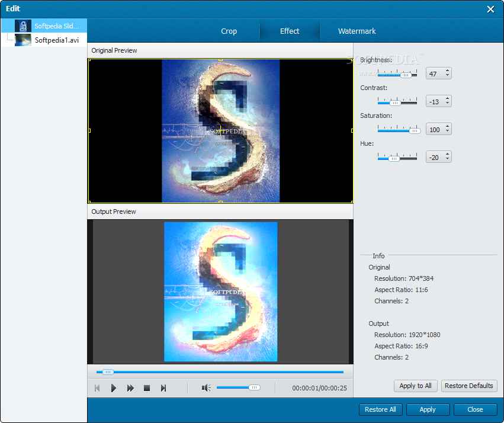Viewport: 504px width, 423px height.
Task: Click the playback time 00:00:01/00:00:25
Action: [319, 388]
